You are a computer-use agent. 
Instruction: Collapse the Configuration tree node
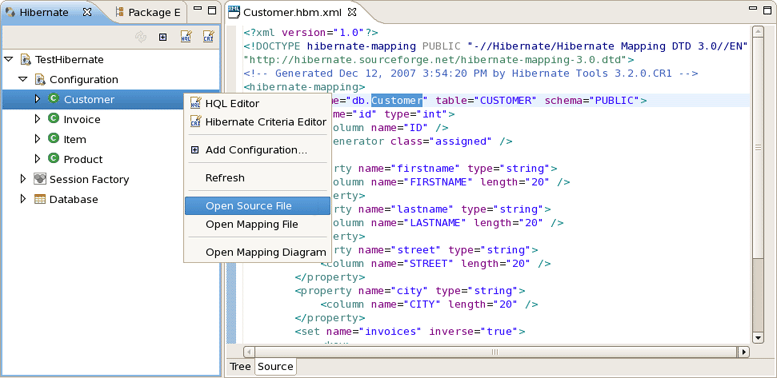tap(22, 79)
